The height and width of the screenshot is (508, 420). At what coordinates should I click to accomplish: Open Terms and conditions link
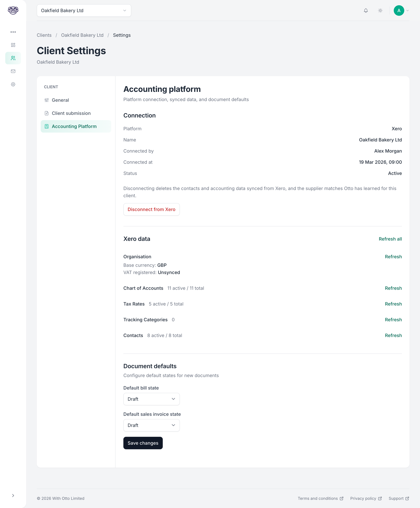click(x=321, y=498)
